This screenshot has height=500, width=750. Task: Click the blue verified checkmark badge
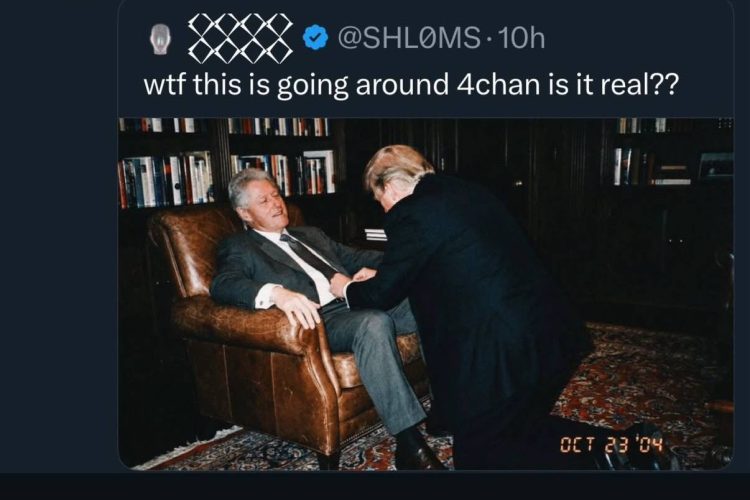tap(315, 38)
